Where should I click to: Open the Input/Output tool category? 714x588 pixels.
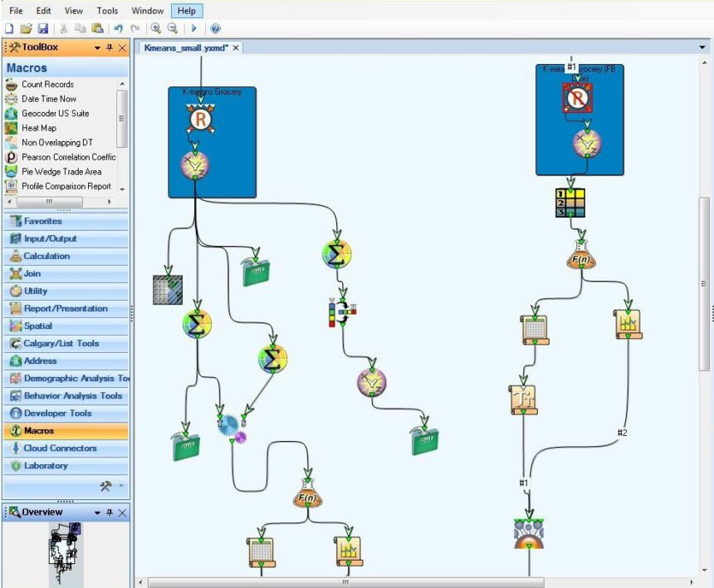tap(50, 238)
